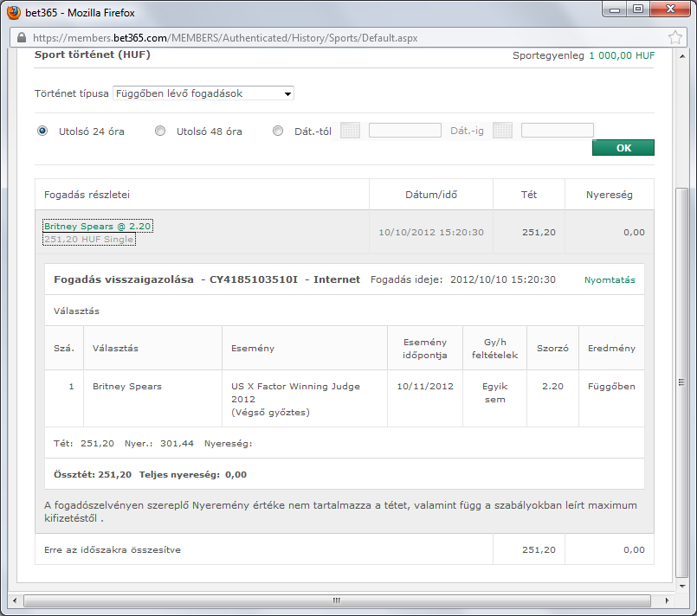Click the URL in the address bar
Screen dimensions: 697x616
coord(225,38)
